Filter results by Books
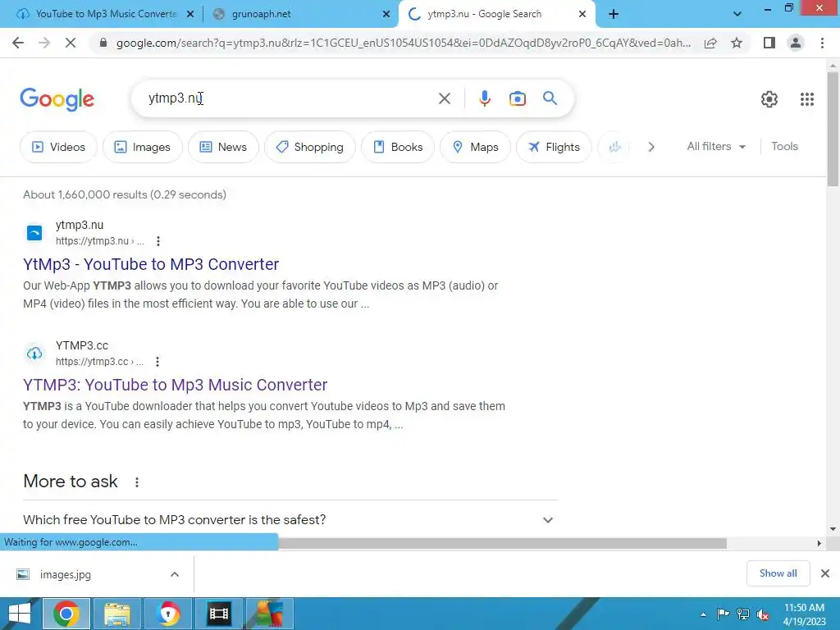This screenshot has width=840, height=630. [x=398, y=147]
